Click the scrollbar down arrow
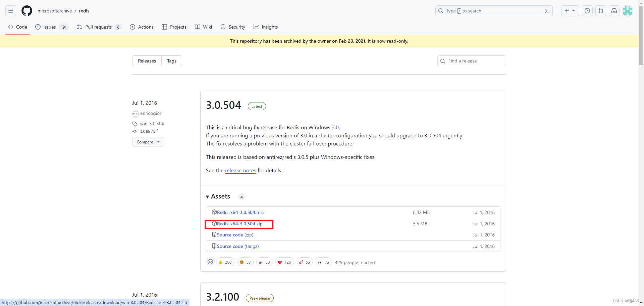The height and width of the screenshot is (306, 644). [641, 303]
